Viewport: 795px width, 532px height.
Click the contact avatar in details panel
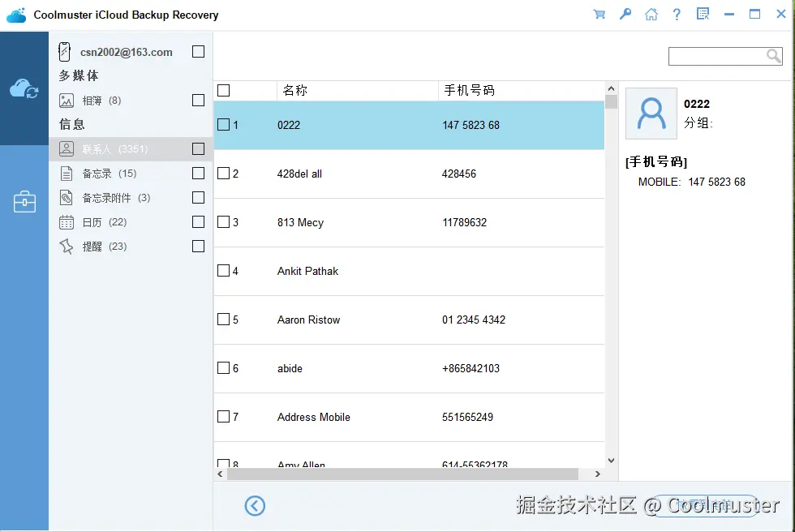click(651, 114)
